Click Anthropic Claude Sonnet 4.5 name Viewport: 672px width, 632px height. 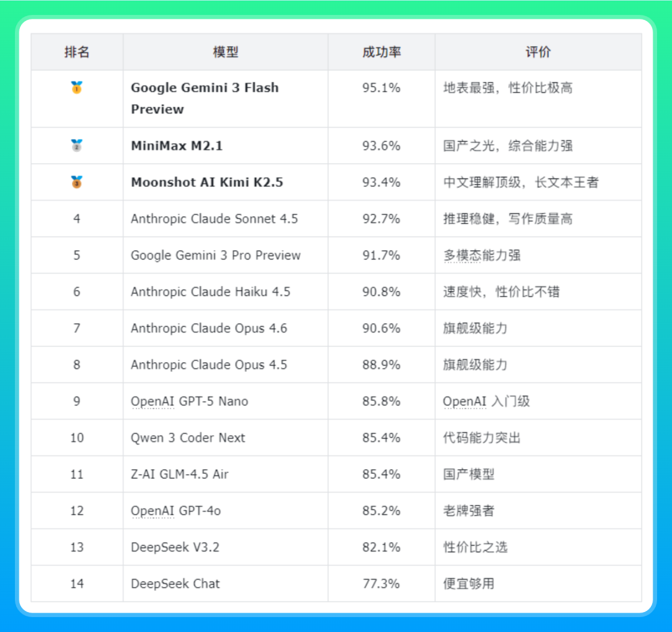tap(214, 219)
